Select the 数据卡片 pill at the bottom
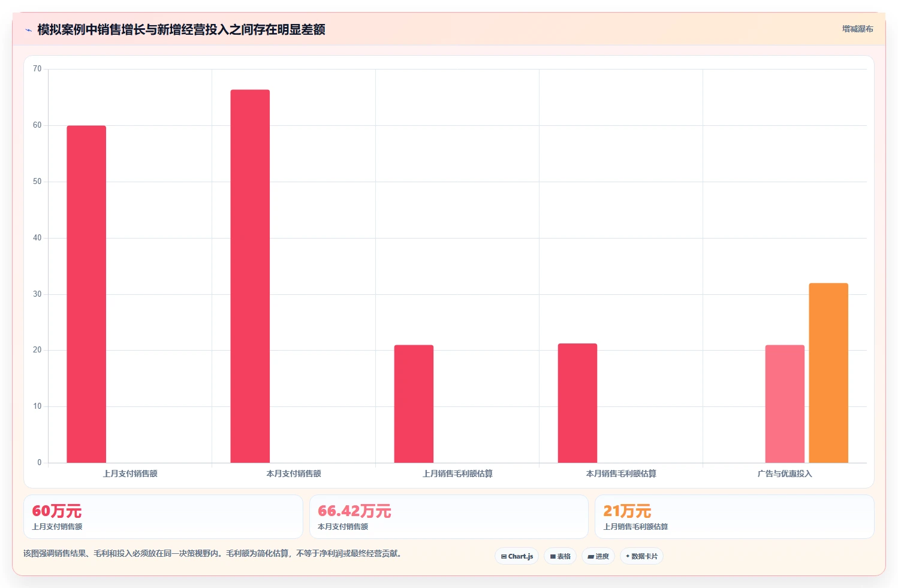Viewport: 898px width, 588px height. click(641, 556)
